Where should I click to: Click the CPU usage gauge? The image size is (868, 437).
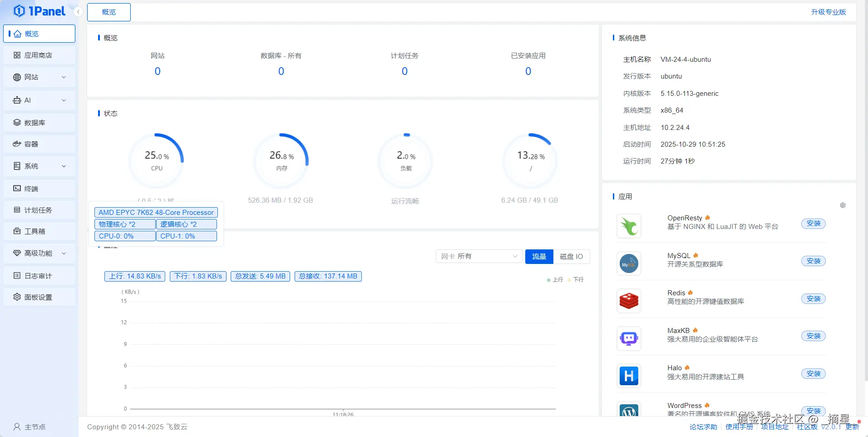point(157,160)
